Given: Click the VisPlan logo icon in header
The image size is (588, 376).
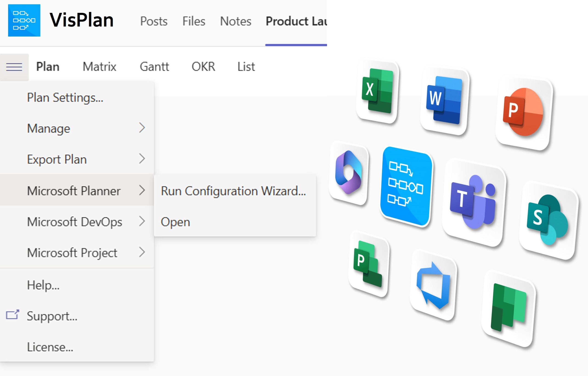Looking at the screenshot, I should tap(24, 20).
